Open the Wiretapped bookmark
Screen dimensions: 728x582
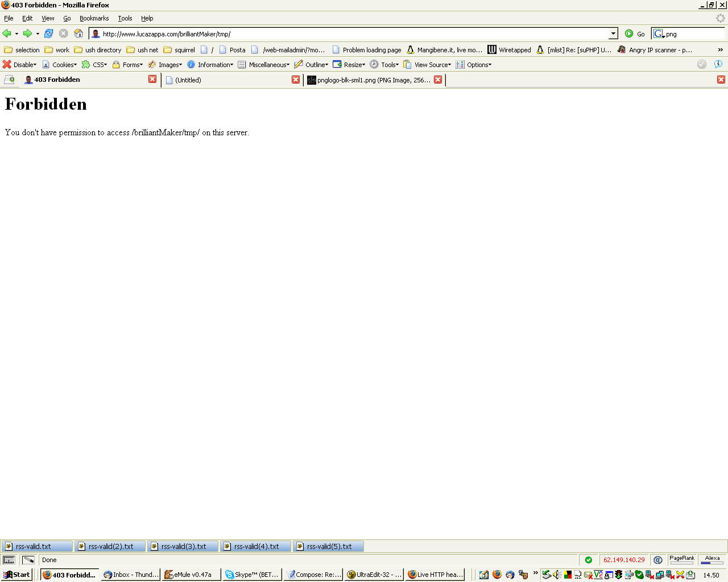pyautogui.click(x=509, y=50)
